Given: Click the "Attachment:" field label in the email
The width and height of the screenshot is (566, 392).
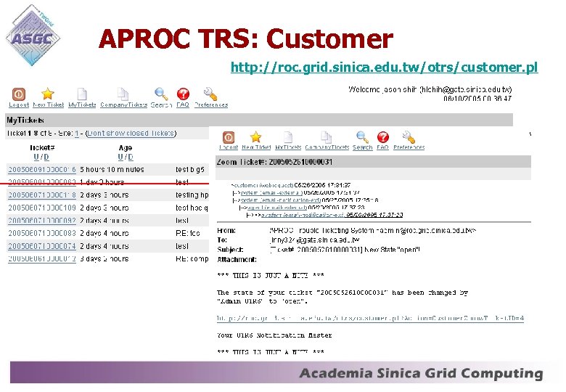Looking at the screenshot, I should pyautogui.click(x=237, y=260).
